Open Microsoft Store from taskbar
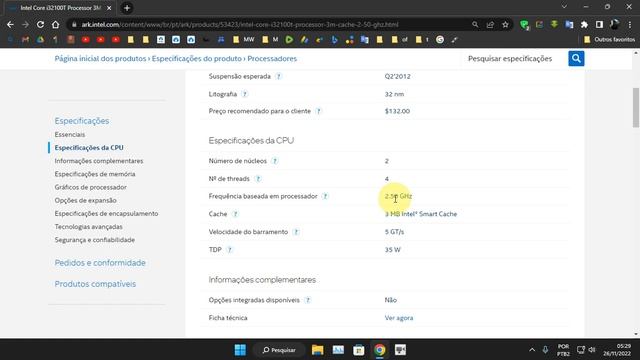 (x=359, y=350)
